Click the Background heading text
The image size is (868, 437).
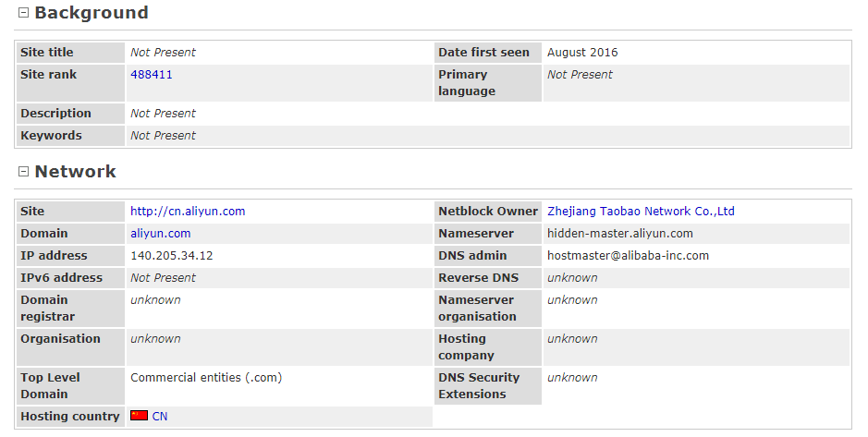click(x=92, y=13)
